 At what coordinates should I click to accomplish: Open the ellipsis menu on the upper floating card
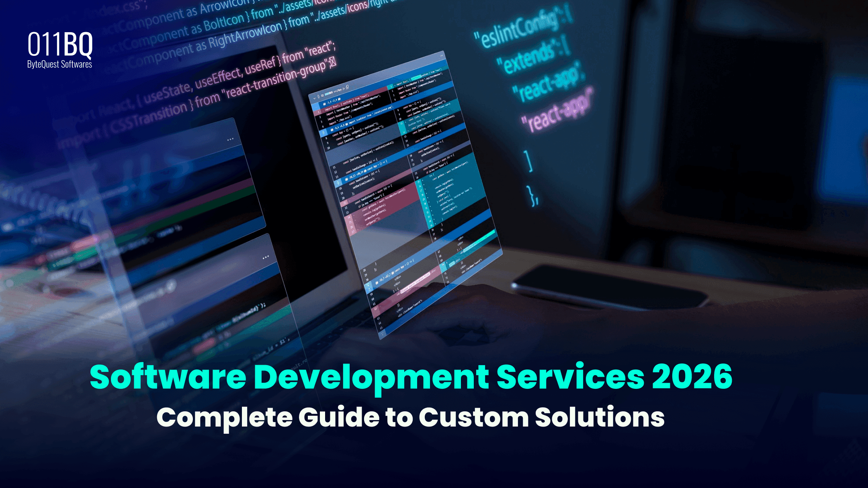(231, 139)
